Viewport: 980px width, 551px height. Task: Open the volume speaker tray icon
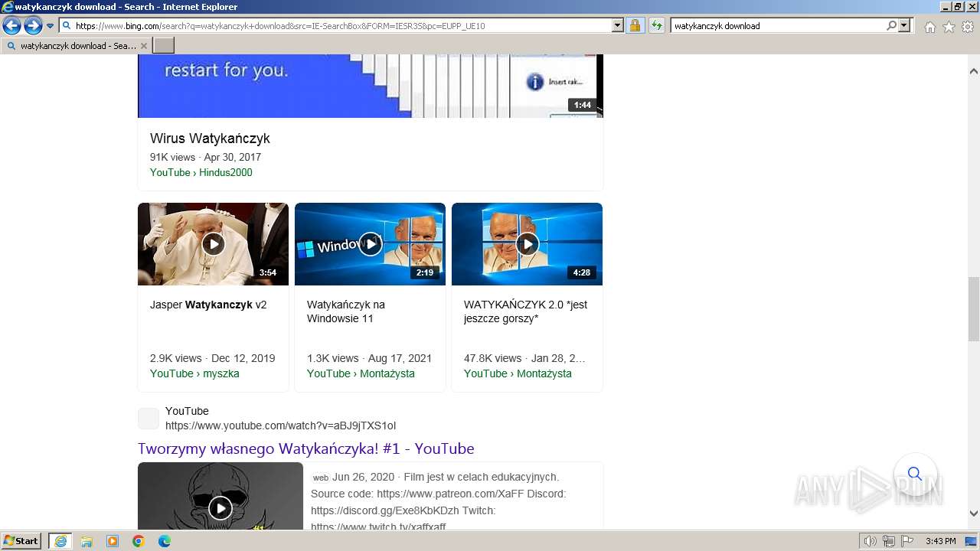click(871, 541)
